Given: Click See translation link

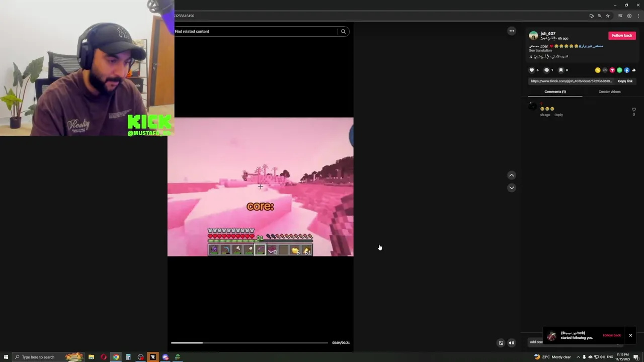Looking at the screenshot, I should [x=540, y=51].
